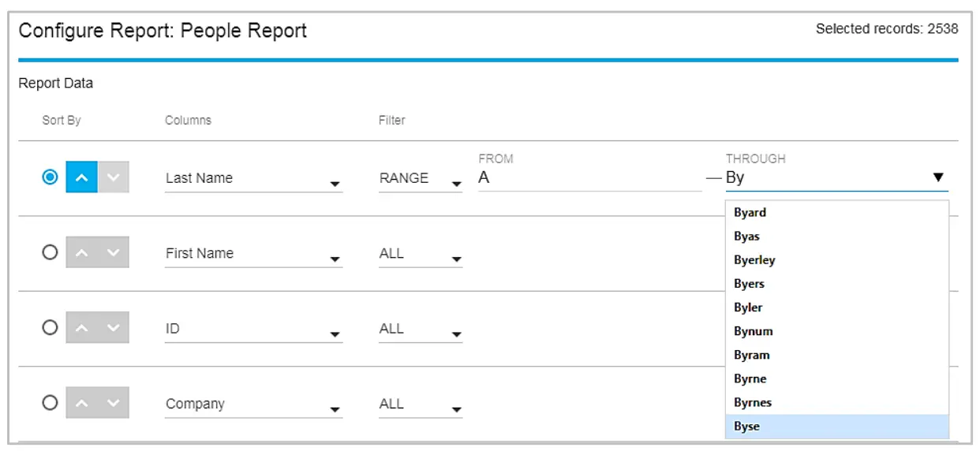The height and width of the screenshot is (451, 980).
Task: Select Byram in the dropdown list
Action: (x=837, y=355)
